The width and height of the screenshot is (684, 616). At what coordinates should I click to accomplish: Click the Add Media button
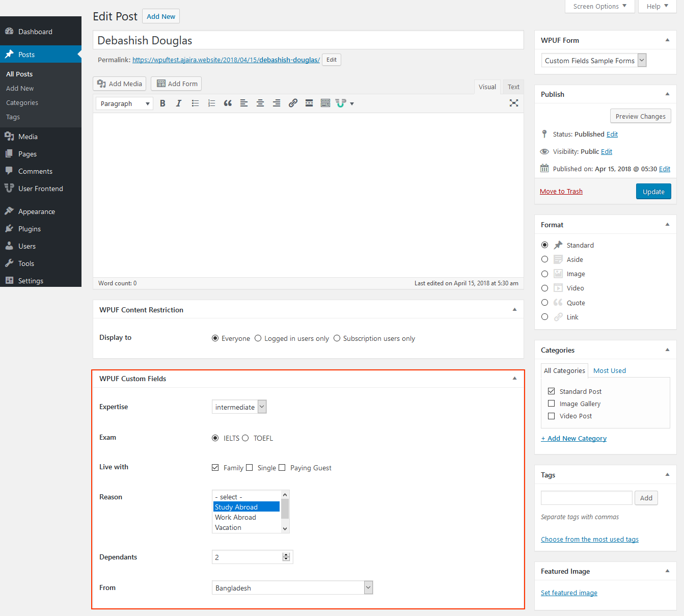pos(120,84)
